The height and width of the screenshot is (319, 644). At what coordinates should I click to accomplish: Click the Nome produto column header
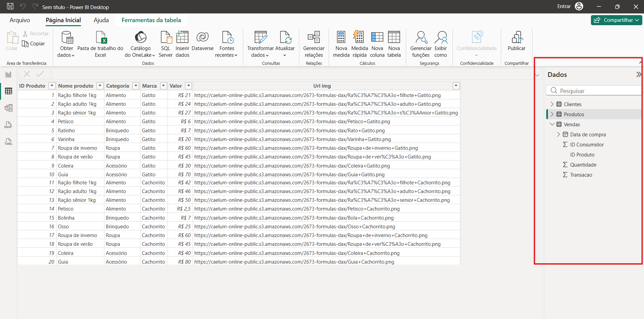76,86
